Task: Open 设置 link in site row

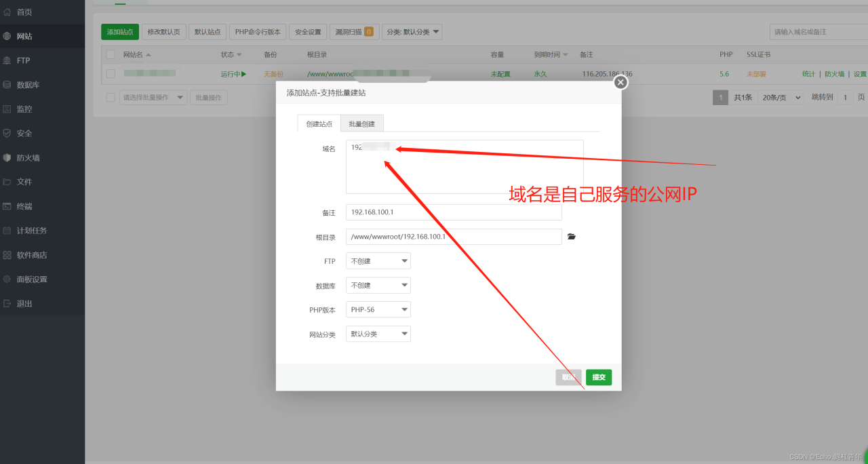Action: point(860,74)
